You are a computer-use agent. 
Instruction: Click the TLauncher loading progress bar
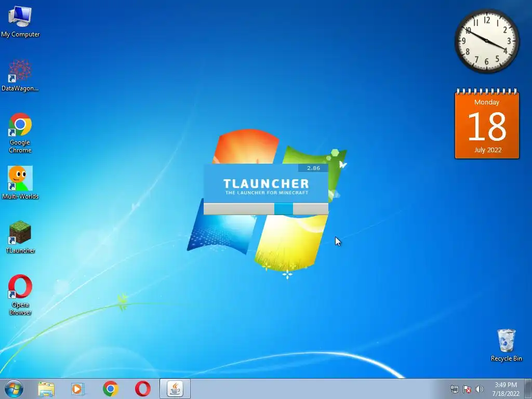[x=266, y=209]
